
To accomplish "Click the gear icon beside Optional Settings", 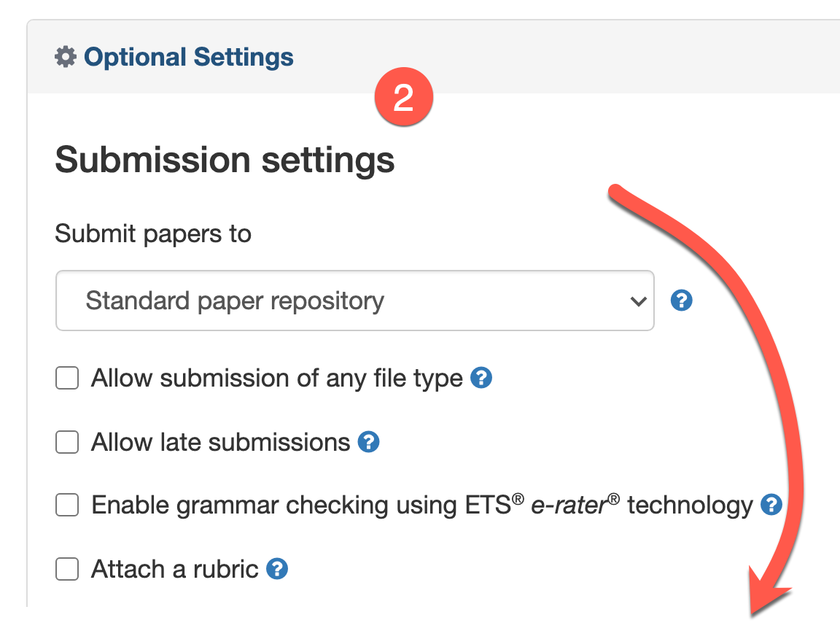I will point(66,57).
